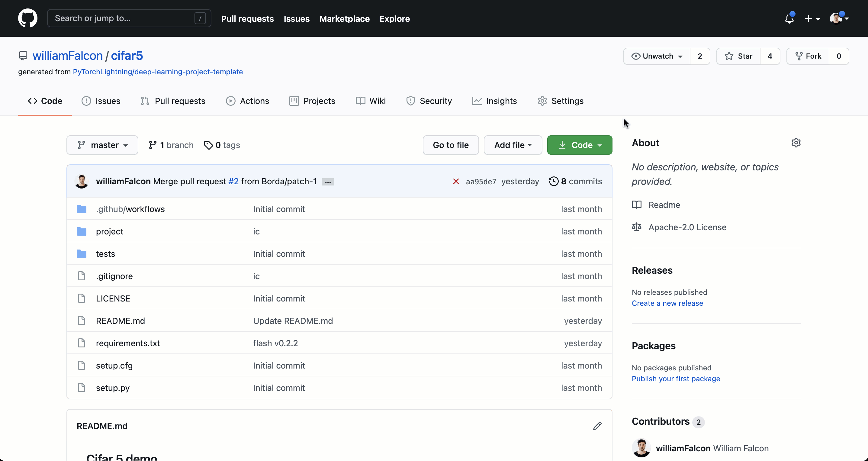Open the notifications bell
This screenshot has height=461, width=868.
[x=789, y=18]
